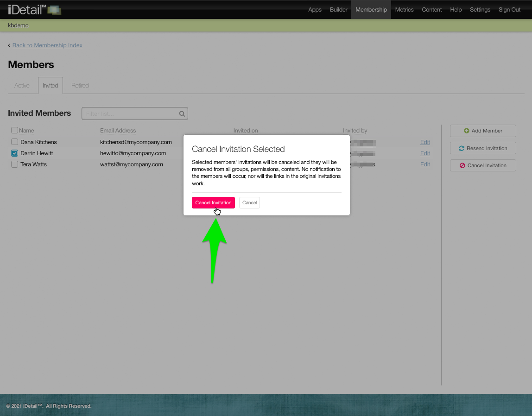Screen dimensions: 532x416
Task: Follow the Back to Membership Index link
Action: click(x=47, y=45)
